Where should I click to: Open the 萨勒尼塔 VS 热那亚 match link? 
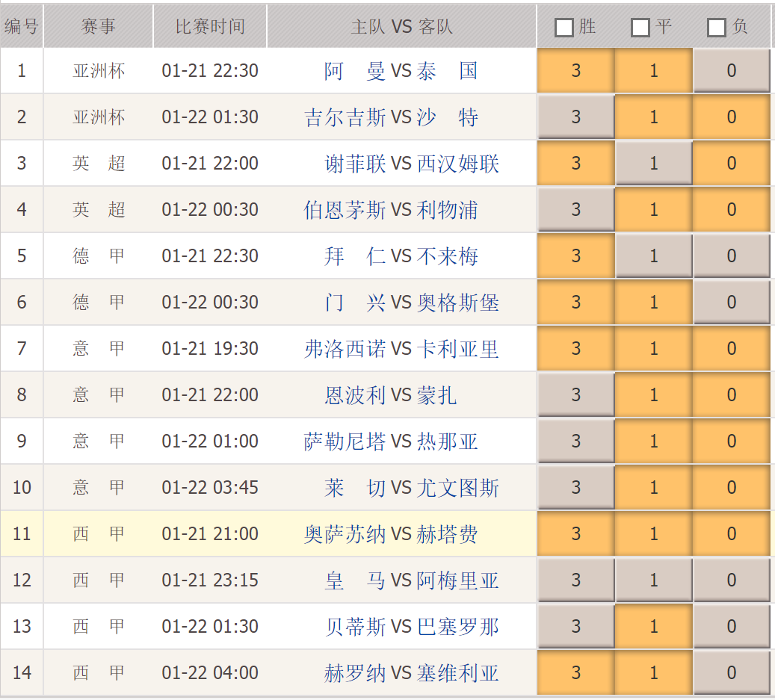point(391,441)
